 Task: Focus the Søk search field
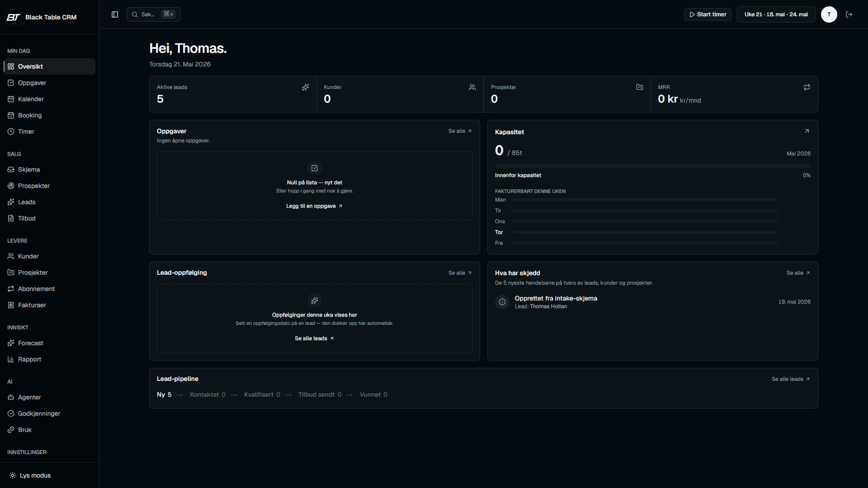coord(153,14)
